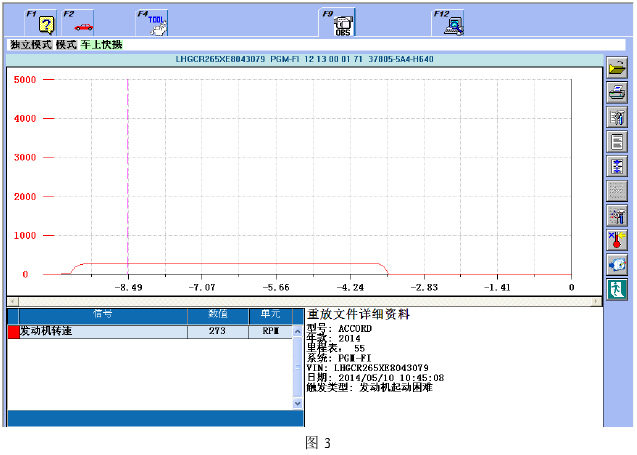Select the 1000 y-axis label
Viewport: 637px width, 455px height.
click(x=25, y=236)
